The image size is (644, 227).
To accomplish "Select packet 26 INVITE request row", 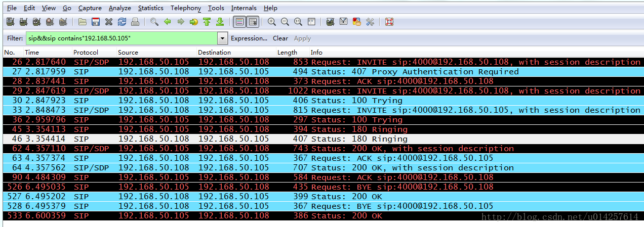I will click(322, 62).
